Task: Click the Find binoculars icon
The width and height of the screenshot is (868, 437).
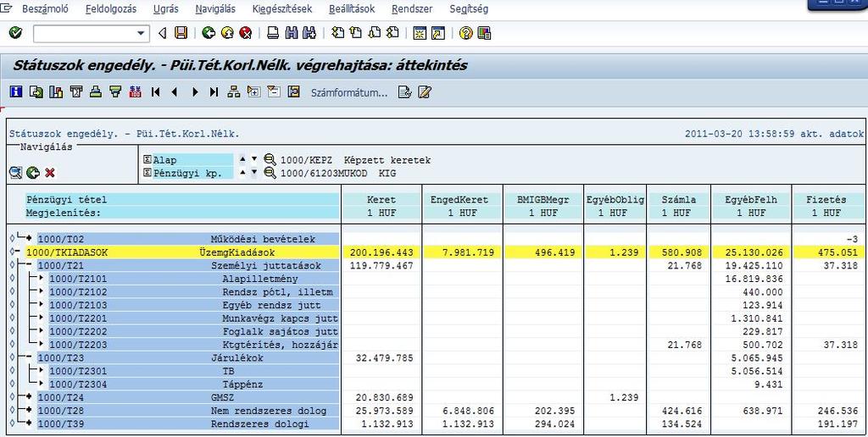Action: (292, 33)
